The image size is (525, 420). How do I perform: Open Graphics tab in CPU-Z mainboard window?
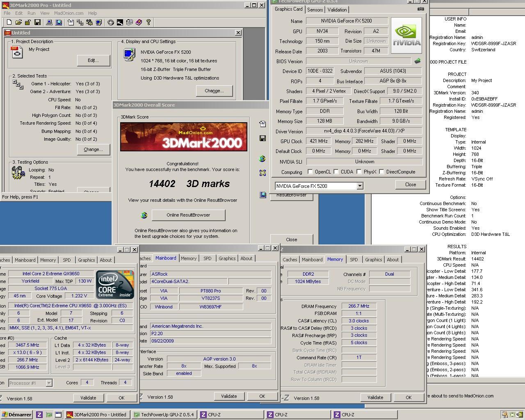click(227, 258)
